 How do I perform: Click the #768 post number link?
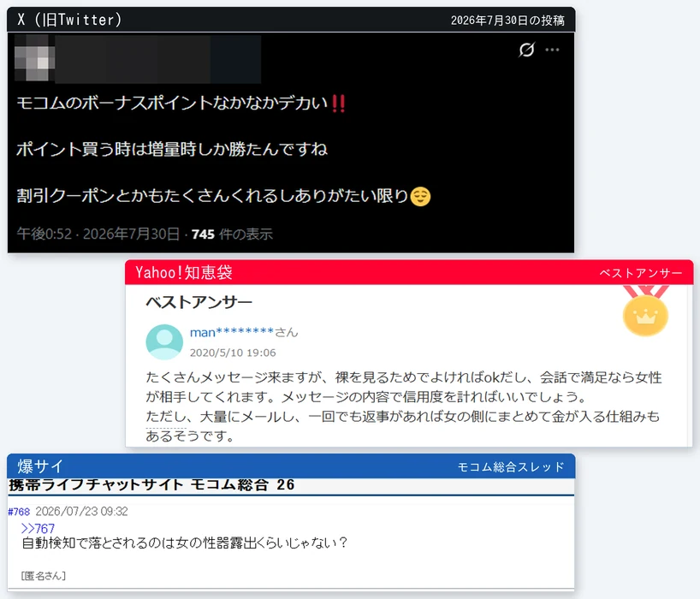click(x=19, y=512)
